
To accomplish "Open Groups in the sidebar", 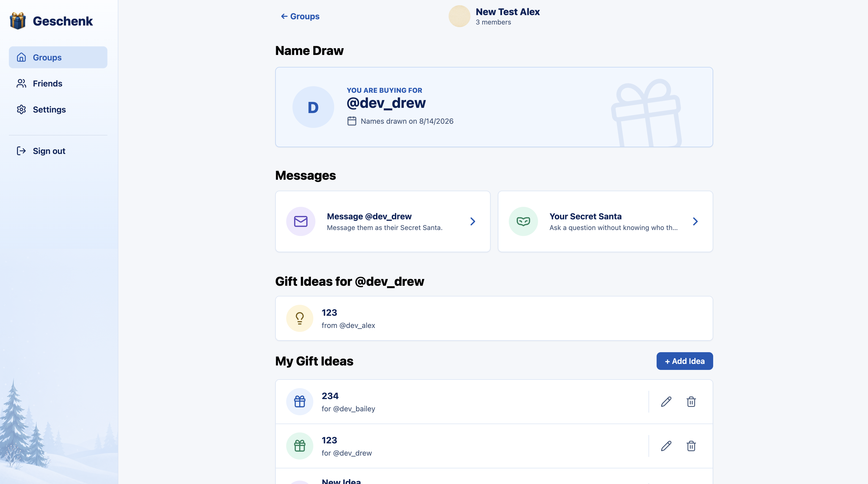I will point(58,57).
